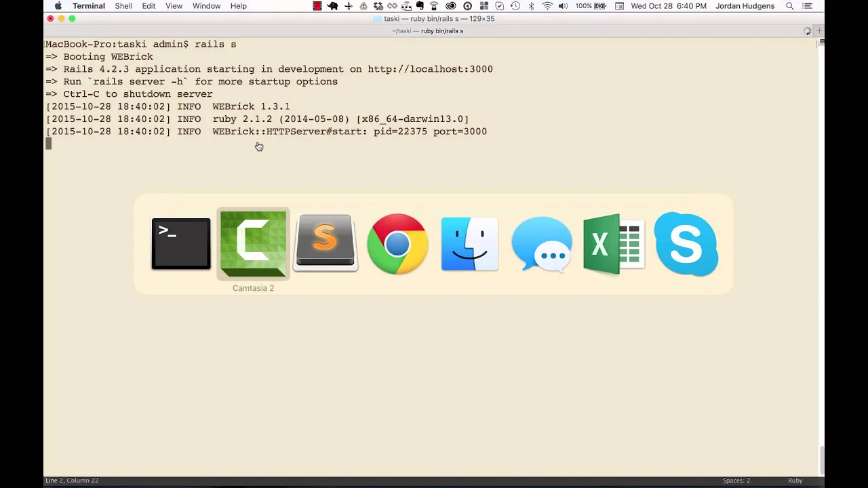Screen dimensions: 868x488
Task: Open the Creative Cloud menu bar icon
Action: click(x=451, y=6)
